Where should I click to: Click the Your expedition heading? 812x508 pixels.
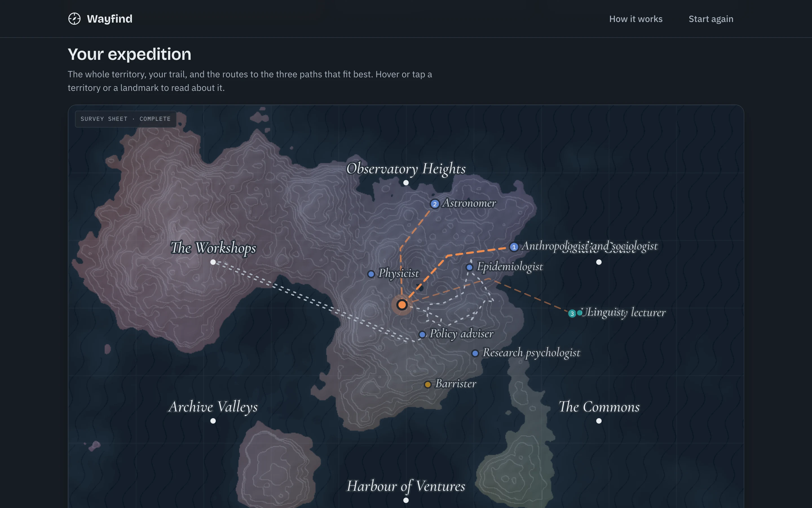point(129,54)
